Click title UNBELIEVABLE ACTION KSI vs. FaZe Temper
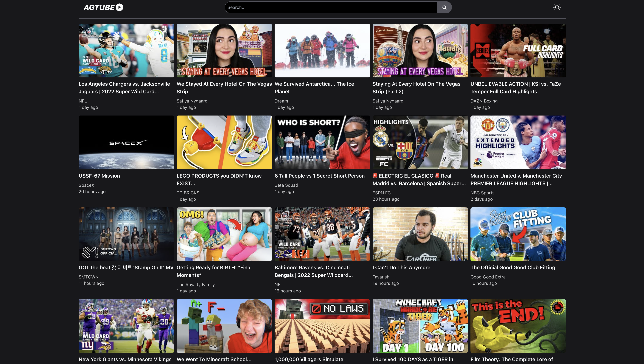Screen dimensions: 644x364 [x=516, y=88]
